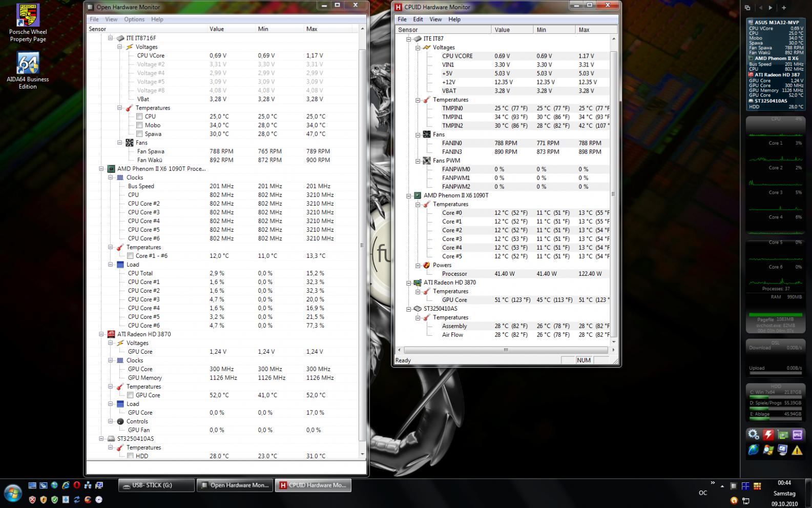This screenshot has width=812, height=508.
Task: Launch Internet Explorer from quick launch
Action: click(66, 485)
